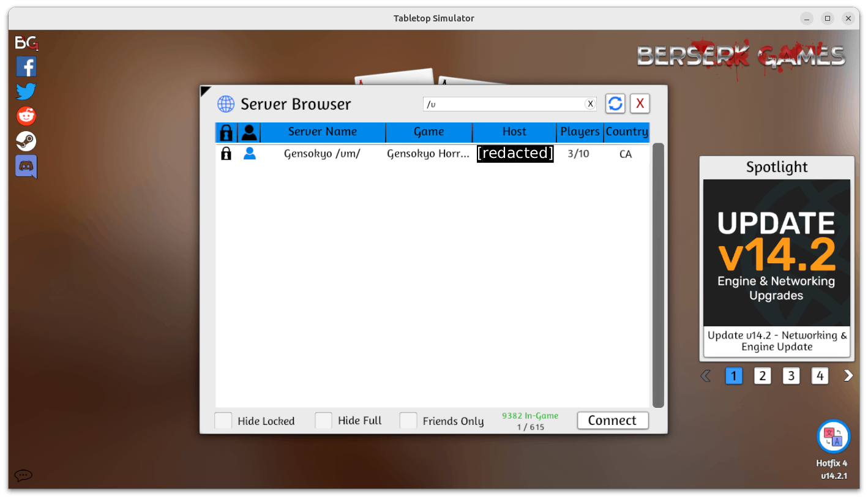Click the corner triangle of Server Browser
Screen dimensions: 868x499
[x=205, y=91]
